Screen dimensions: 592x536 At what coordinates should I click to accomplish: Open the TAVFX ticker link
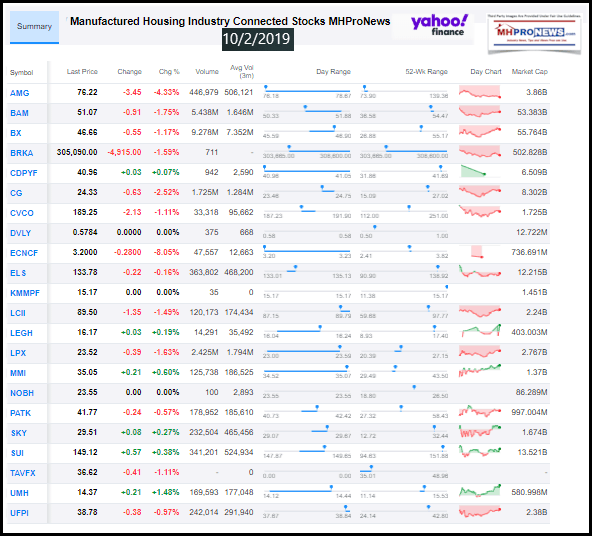23,473
